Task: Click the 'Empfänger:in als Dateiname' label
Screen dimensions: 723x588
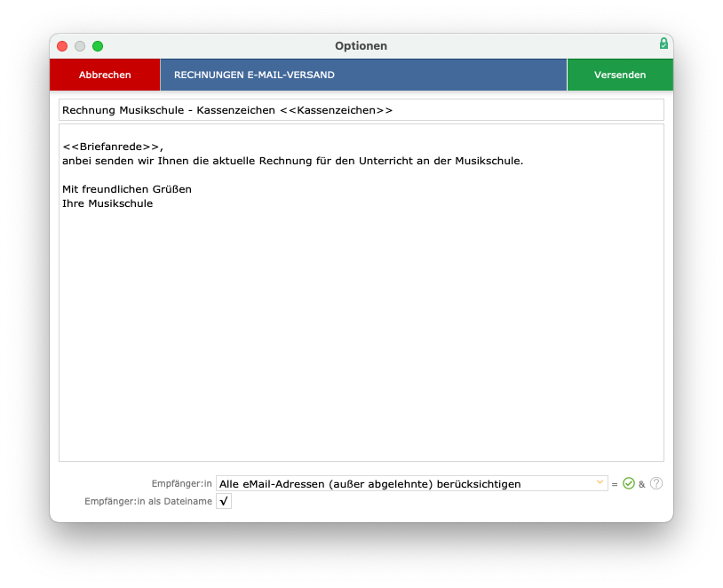Action: click(147, 502)
